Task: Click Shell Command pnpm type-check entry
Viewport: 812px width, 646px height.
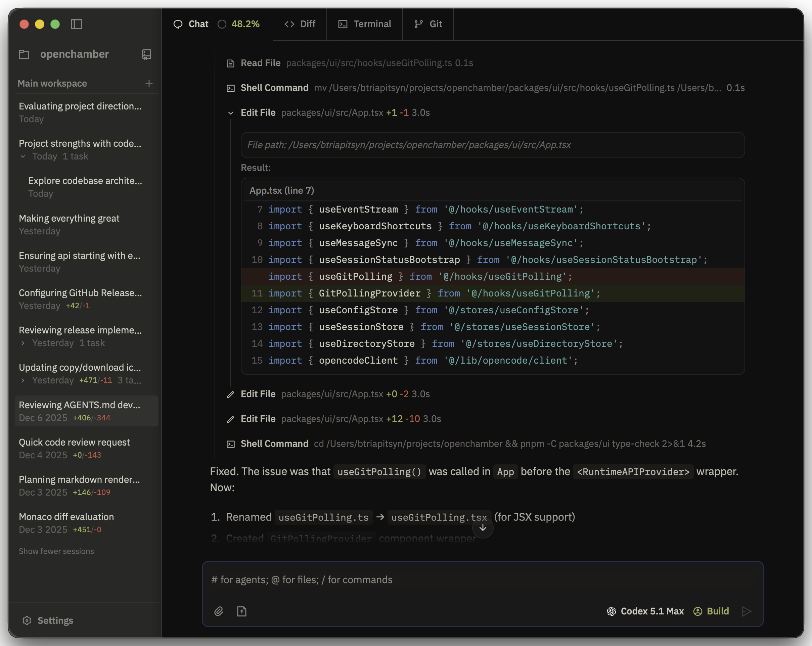Action: (466, 444)
